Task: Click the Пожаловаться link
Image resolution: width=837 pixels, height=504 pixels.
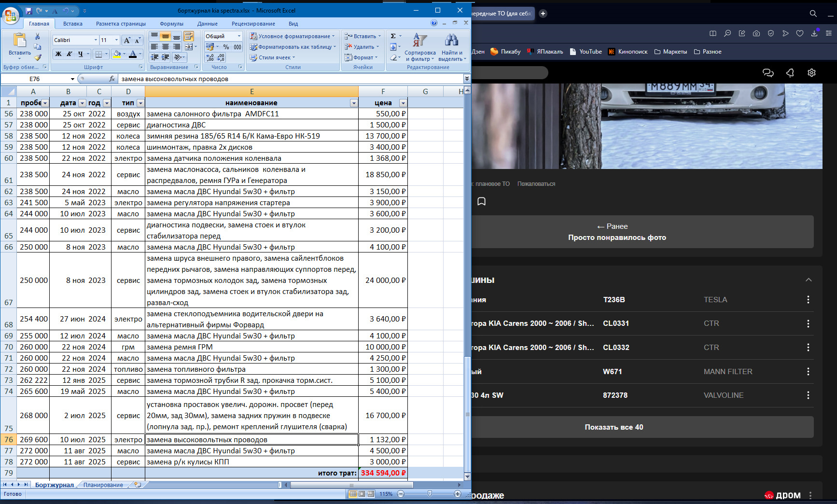Action: tap(536, 184)
